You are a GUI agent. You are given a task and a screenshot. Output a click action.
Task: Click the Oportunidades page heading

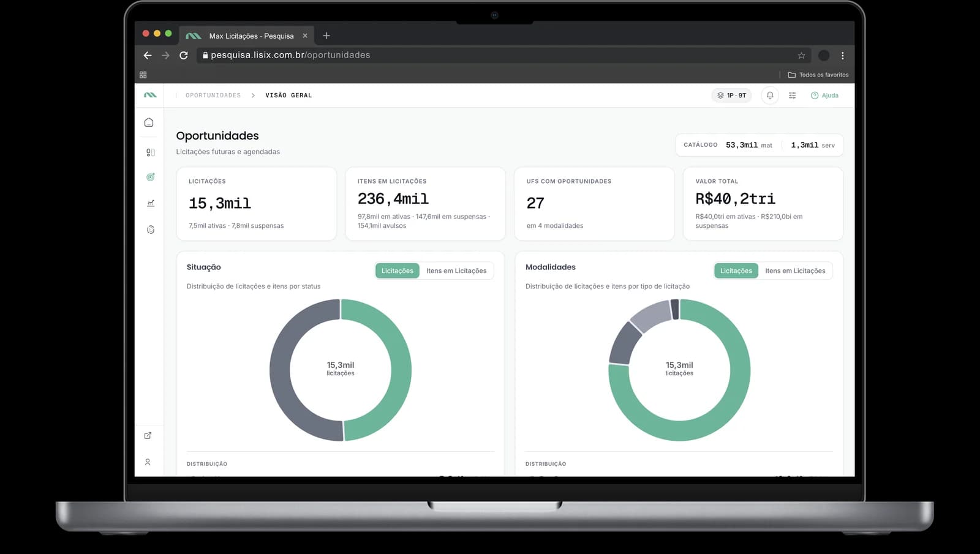point(217,136)
